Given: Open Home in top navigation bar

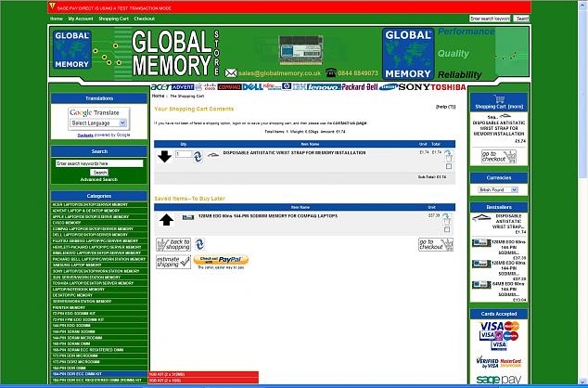Looking at the screenshot, I should coord(57,19).
